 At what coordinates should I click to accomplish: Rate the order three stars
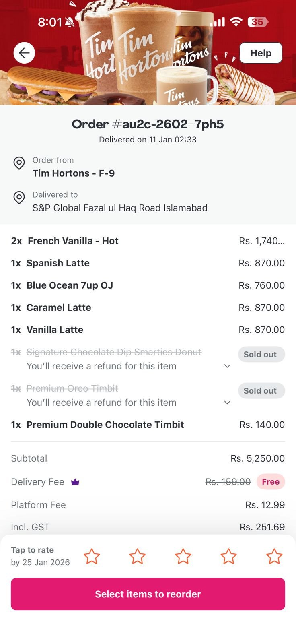pyautogui.click(x=183, y=556)
